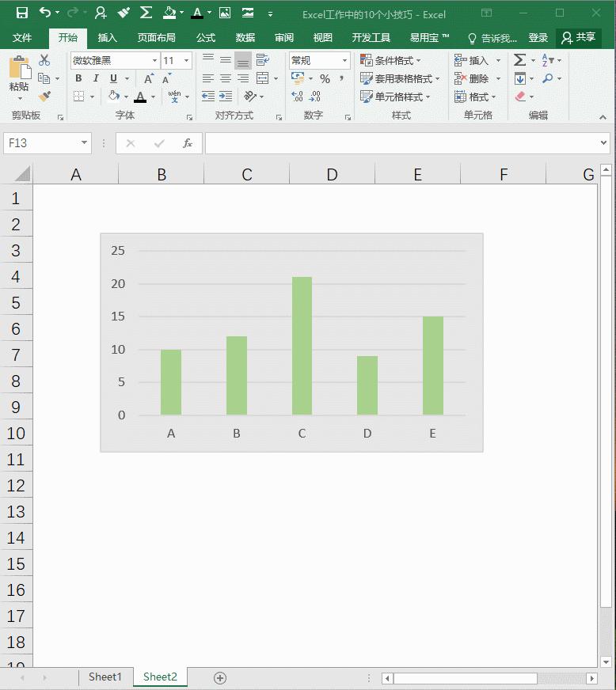Click the Clear eraser icon in editing group

click(x=520, y=97)
